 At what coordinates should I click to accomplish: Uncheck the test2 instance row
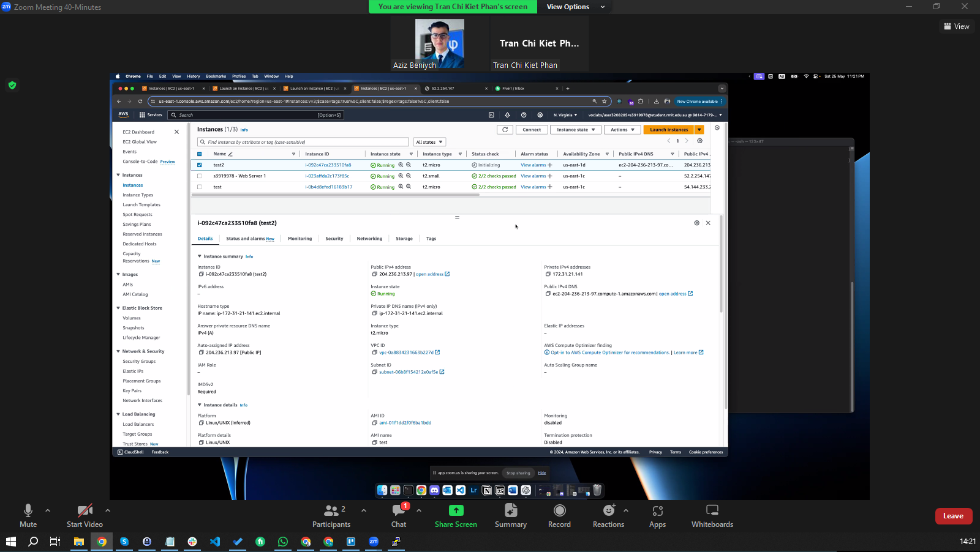(199, 165)
